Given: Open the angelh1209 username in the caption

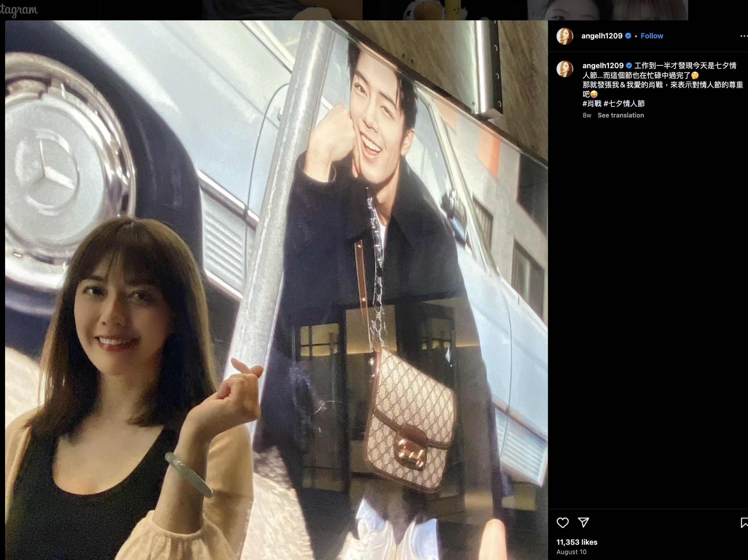Looking at the screenshot, I should pos(602,66).
